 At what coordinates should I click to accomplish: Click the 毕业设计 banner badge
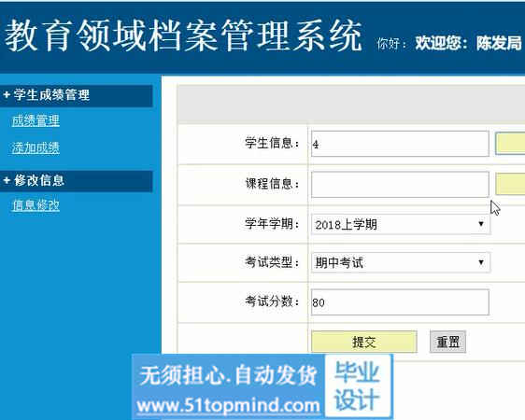point(358,385)
